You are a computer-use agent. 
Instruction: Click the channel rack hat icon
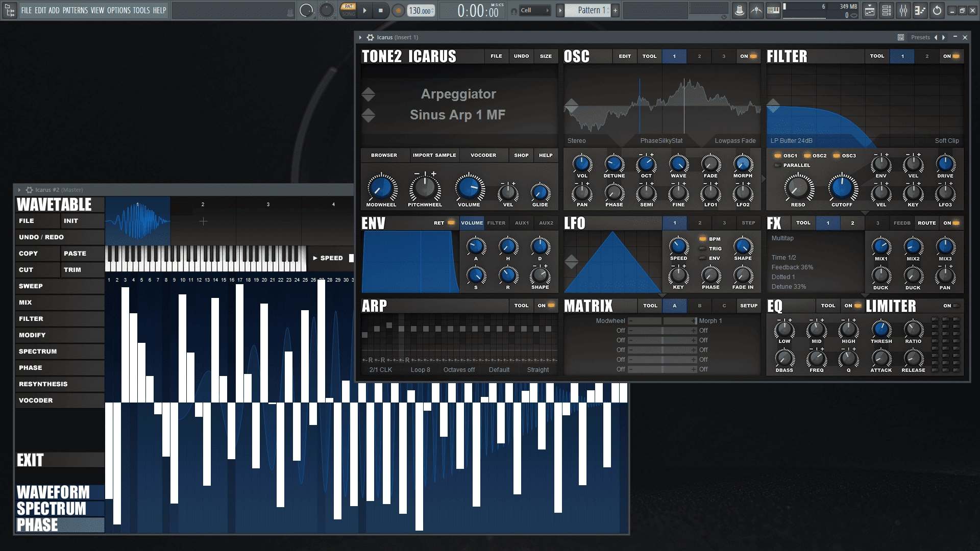click(739, 10)
